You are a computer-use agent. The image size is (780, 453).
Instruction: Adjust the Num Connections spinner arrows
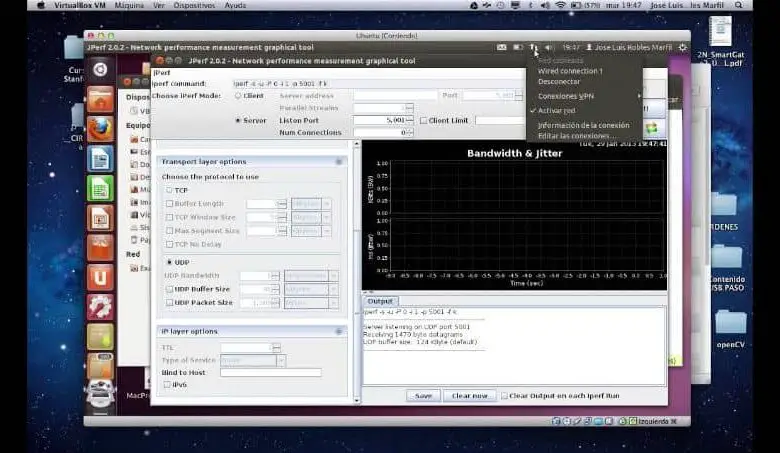(409, 133)
